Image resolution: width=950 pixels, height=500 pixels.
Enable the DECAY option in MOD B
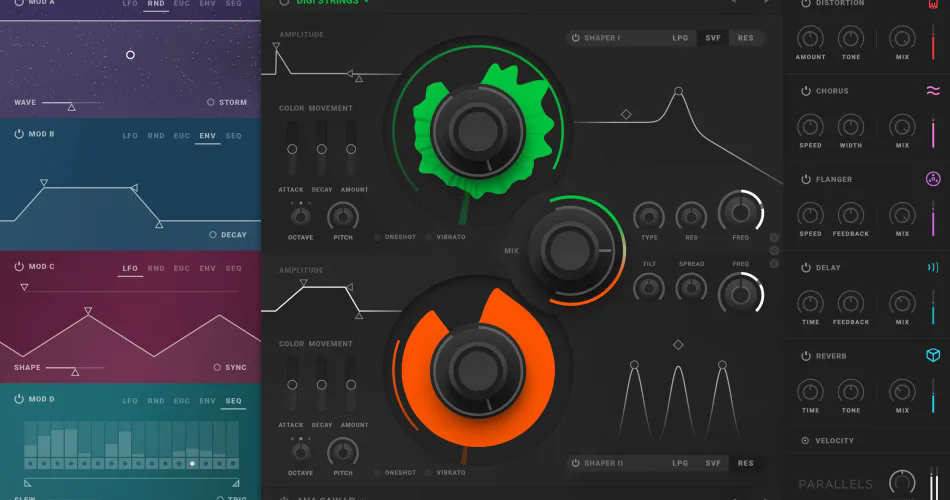(213, 235)
